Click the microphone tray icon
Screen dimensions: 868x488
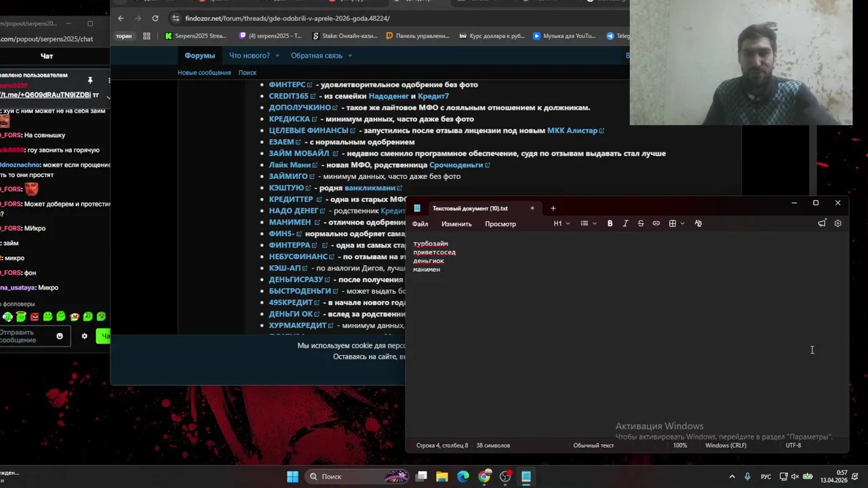[747, 476]
